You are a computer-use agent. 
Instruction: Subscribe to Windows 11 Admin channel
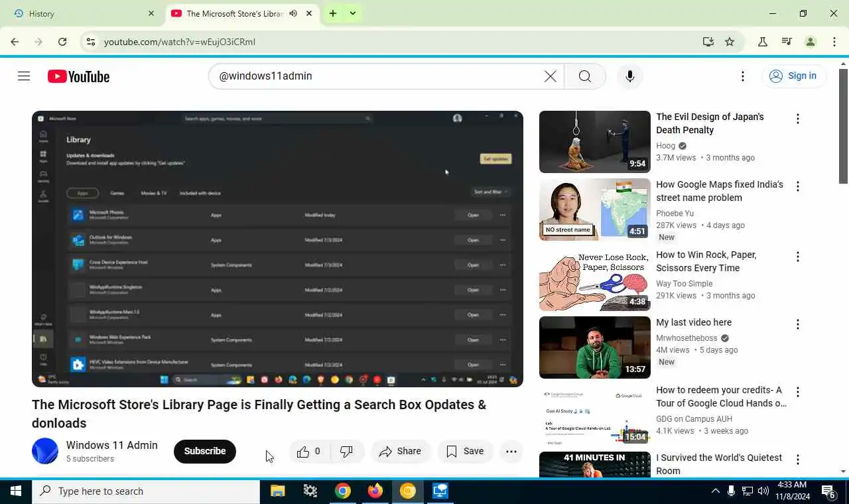[205, 452]
